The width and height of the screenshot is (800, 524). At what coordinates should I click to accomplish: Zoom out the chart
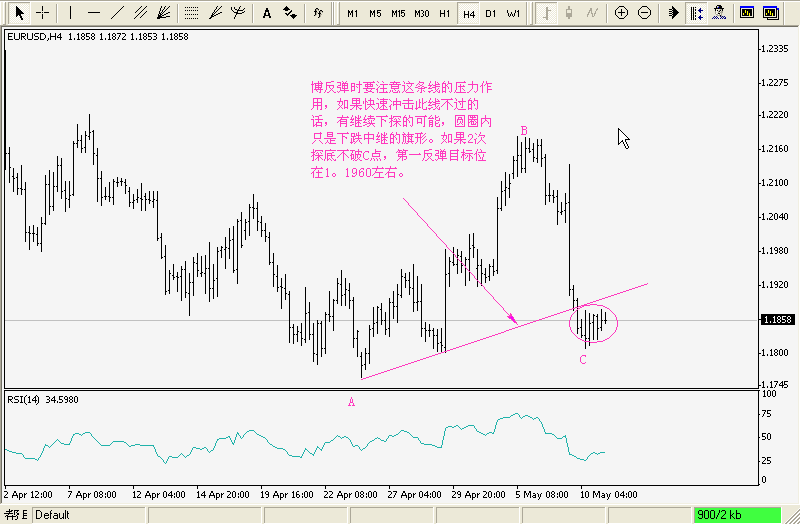pyautogui.click(x=644, y=13)
